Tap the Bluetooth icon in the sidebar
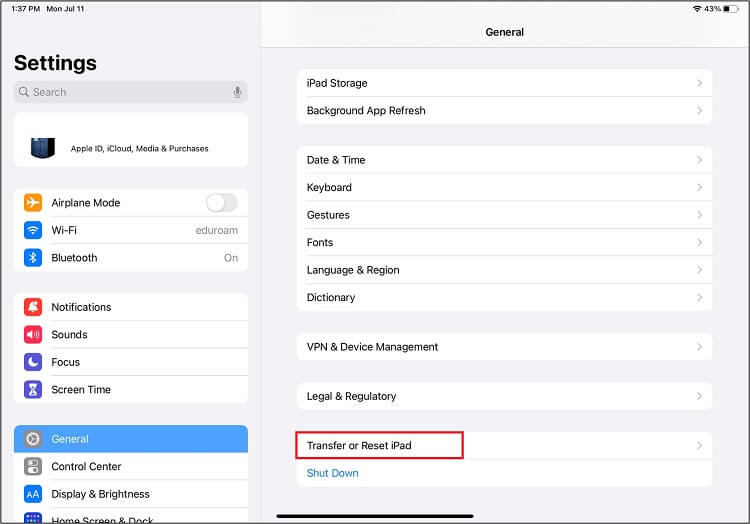The image size is (750, 524). [33, 258]
